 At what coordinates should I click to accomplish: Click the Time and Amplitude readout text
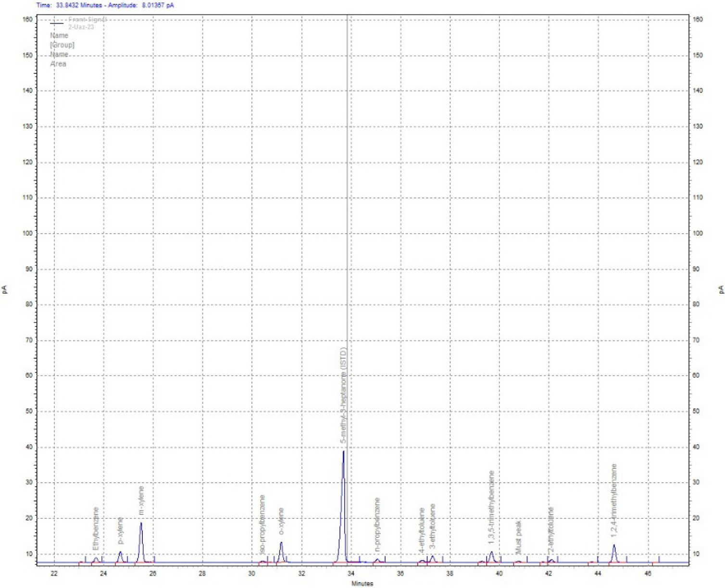click(x=105, y=5)
